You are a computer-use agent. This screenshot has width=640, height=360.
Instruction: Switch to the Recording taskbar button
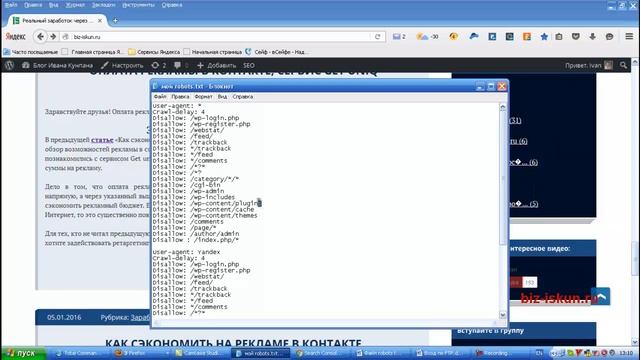[x=503, y=353]
